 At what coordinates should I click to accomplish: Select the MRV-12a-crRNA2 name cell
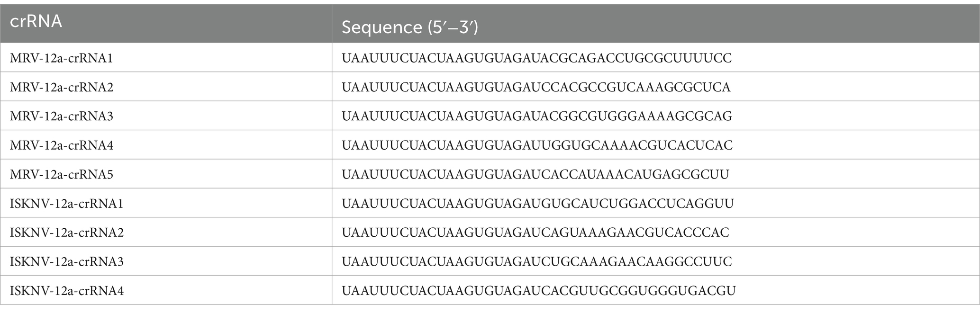[x=166, y=87]
